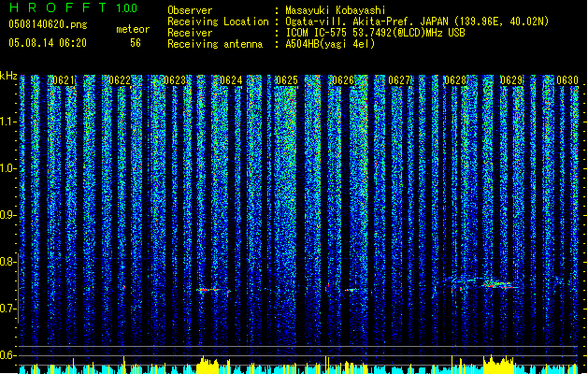Click the Receiving Location label

[x=218, y=22]
